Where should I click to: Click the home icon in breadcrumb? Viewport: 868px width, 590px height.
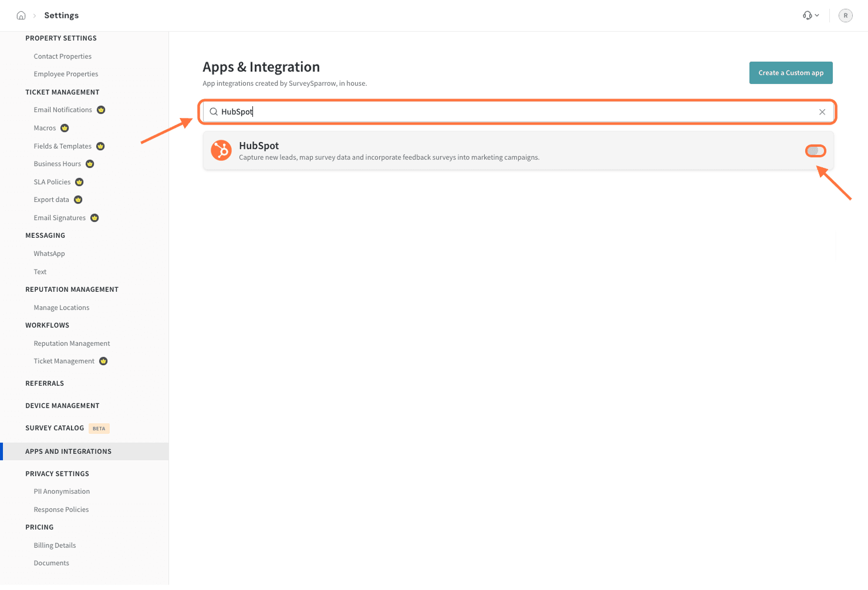click(21, 16)
